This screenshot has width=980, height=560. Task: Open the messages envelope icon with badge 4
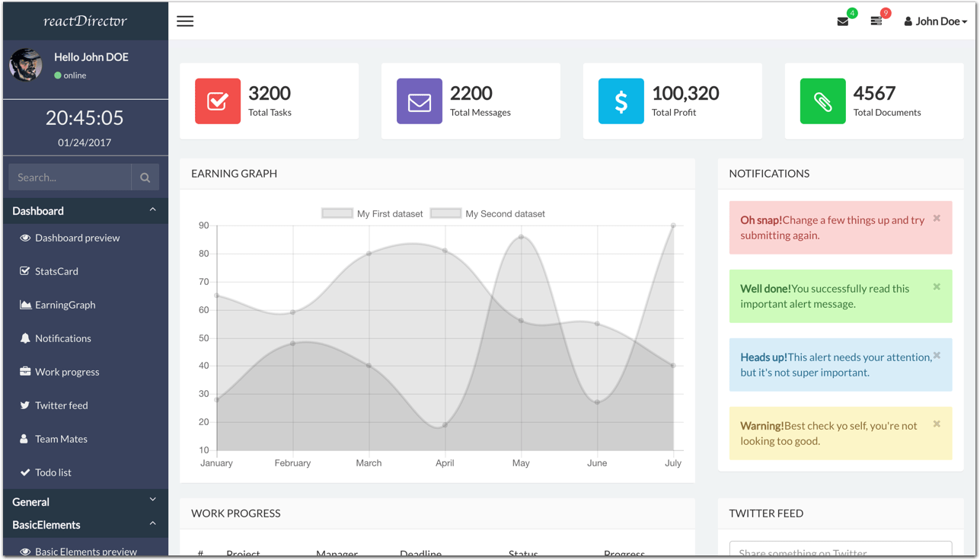(843, 21)
